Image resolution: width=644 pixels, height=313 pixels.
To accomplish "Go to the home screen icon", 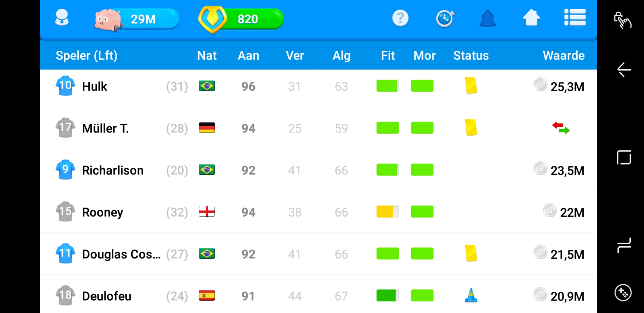I will pyautogui.click(x=531, y=18).
